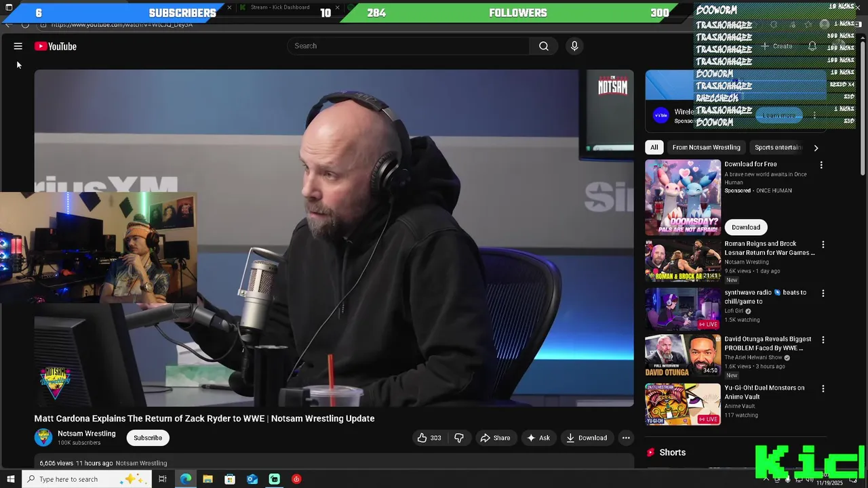Open browser tab actions menu icon

9,7
